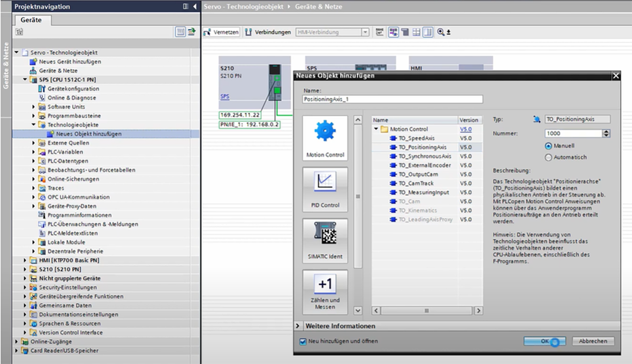Select the Zählen und Messen category
632x364 pixels.
[x=325, y=292]
